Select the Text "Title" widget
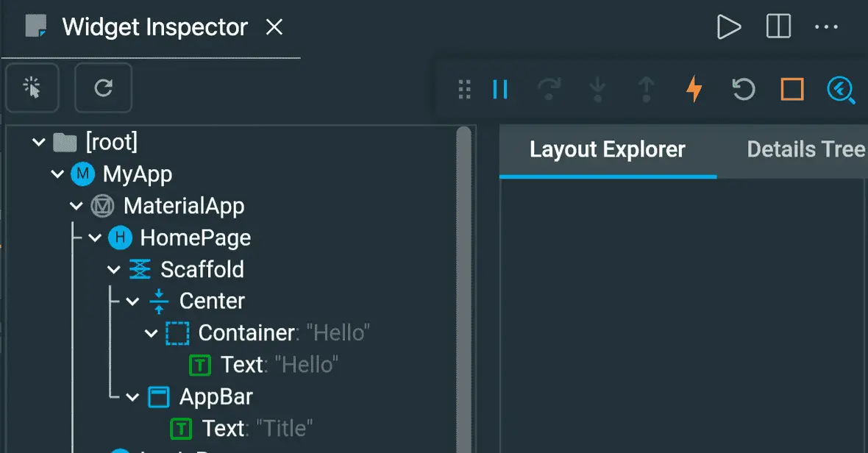This screenshot has width=868, height=453. (257, 429)
